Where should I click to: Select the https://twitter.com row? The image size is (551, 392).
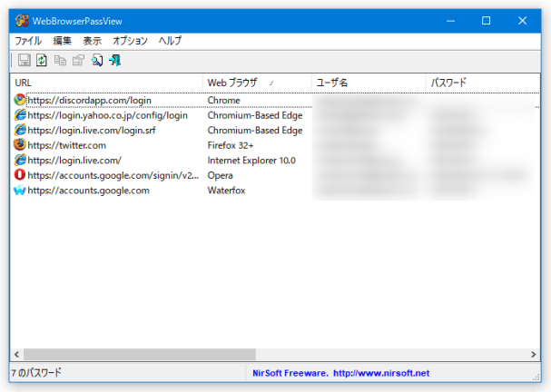[275, 145]
